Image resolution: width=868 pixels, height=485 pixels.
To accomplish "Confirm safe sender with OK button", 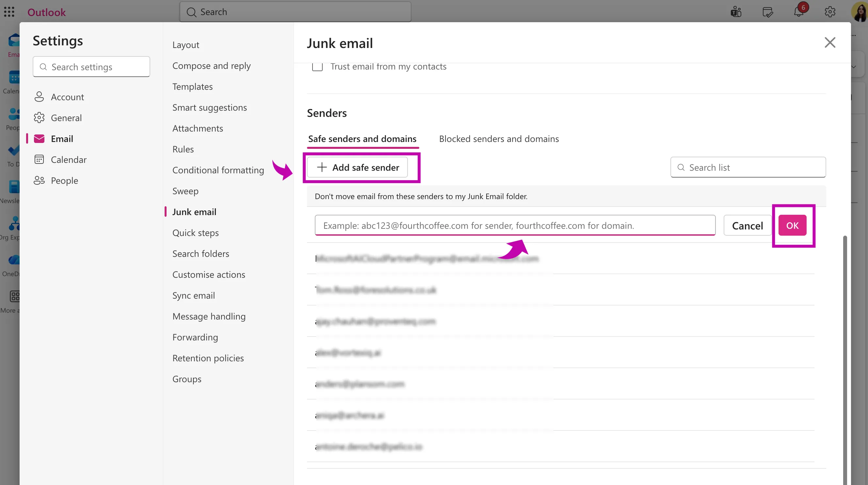I will pos(792,225).
